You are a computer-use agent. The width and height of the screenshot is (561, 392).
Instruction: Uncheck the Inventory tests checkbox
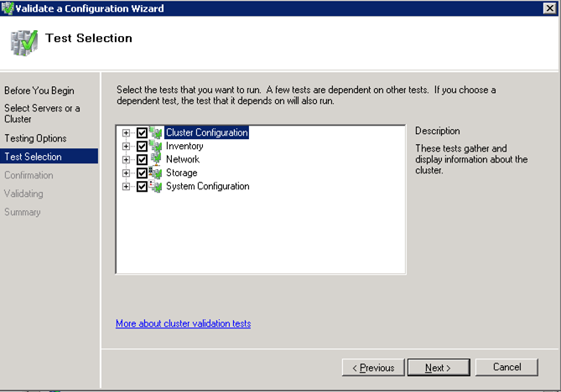142,147
